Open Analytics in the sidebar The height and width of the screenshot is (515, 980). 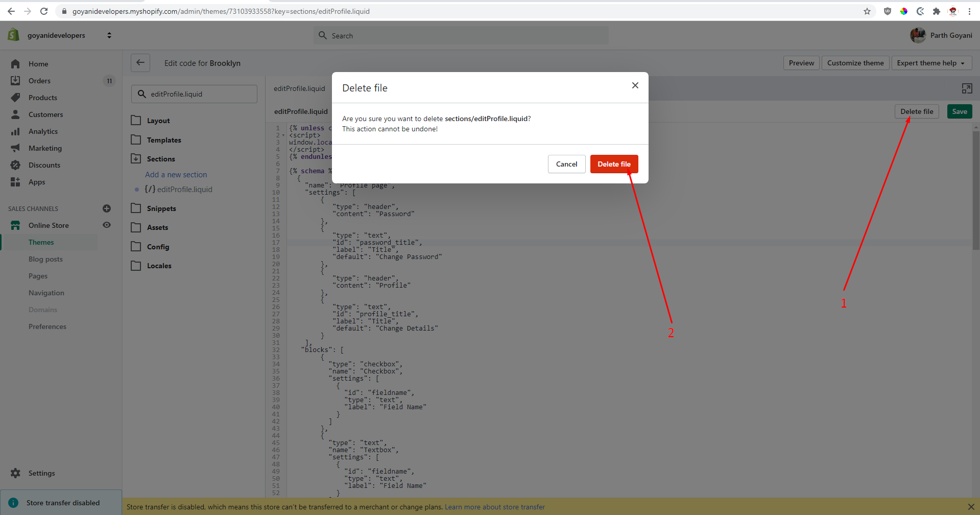pos(43,131)
